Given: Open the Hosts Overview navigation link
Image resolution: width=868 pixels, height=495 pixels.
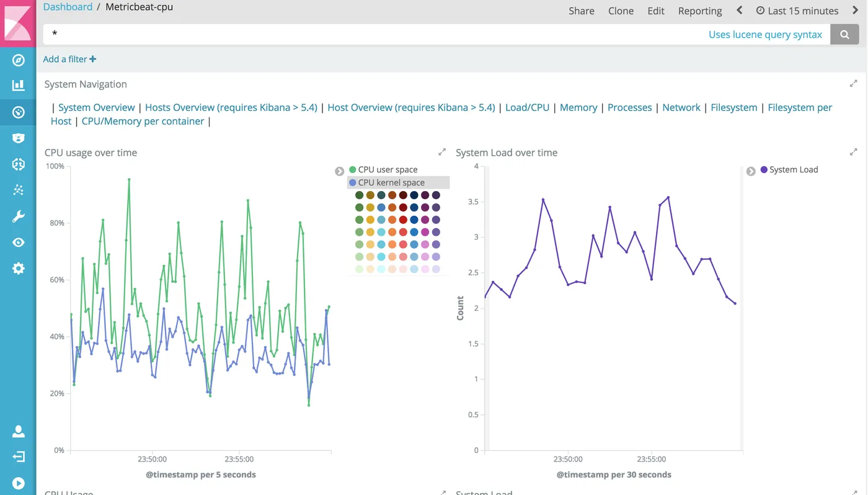Looking at the screenshot, I should pos(231,107).
